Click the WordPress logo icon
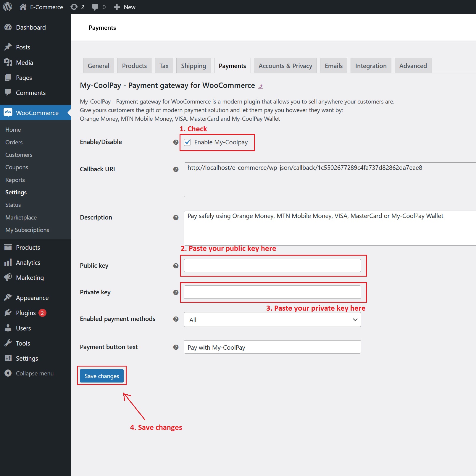This screenshot has height=476, width=476. point(8,7)
